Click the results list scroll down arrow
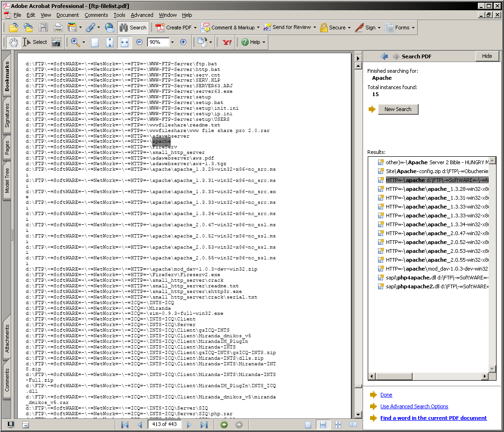The image size is (504, 432). click(492, 369)
